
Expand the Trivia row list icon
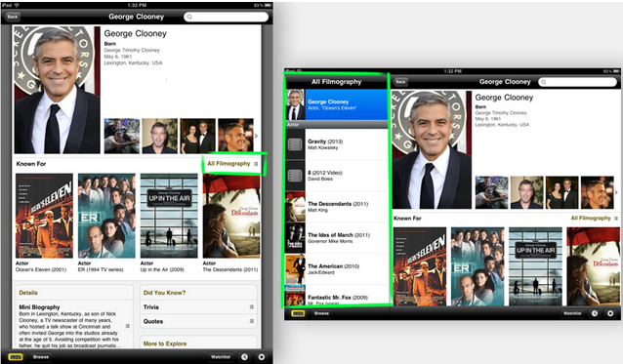point(252,306)
